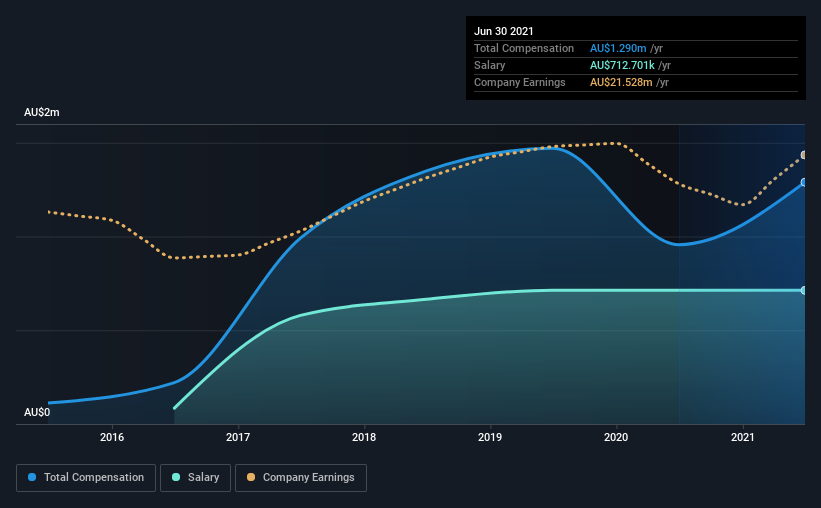Click the 2020 x-axis label
821x508 pixels.
[616, 437]
